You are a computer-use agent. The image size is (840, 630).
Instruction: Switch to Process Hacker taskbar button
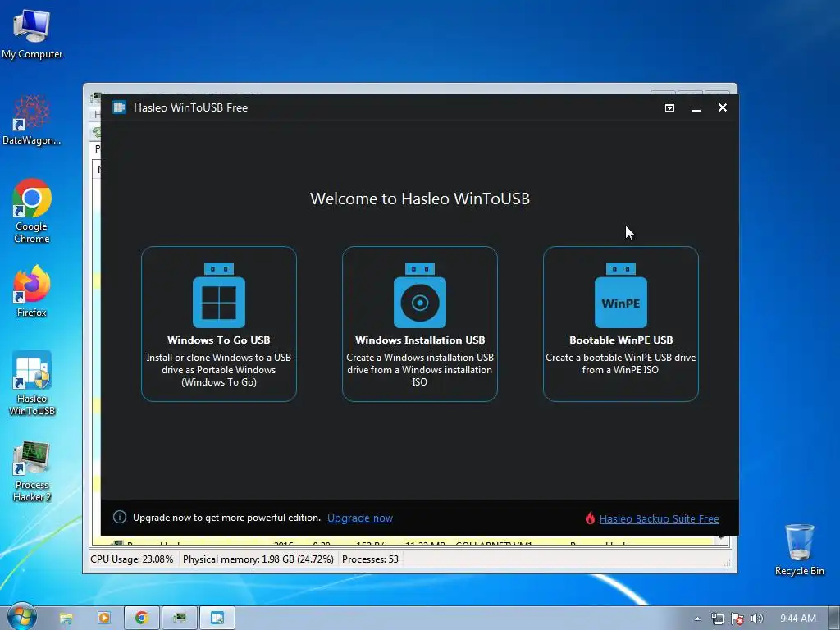[x=180, y=619]
